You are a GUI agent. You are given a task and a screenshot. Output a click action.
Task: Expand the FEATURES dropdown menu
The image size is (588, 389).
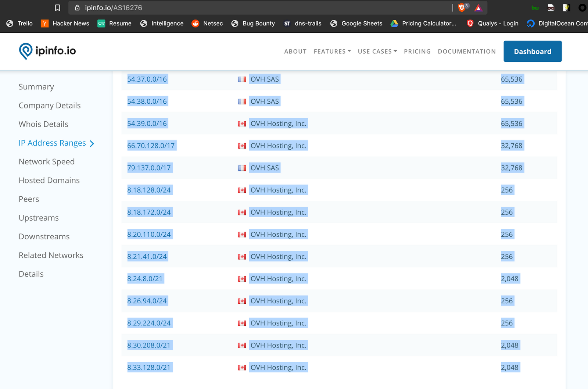coord(332,51)
